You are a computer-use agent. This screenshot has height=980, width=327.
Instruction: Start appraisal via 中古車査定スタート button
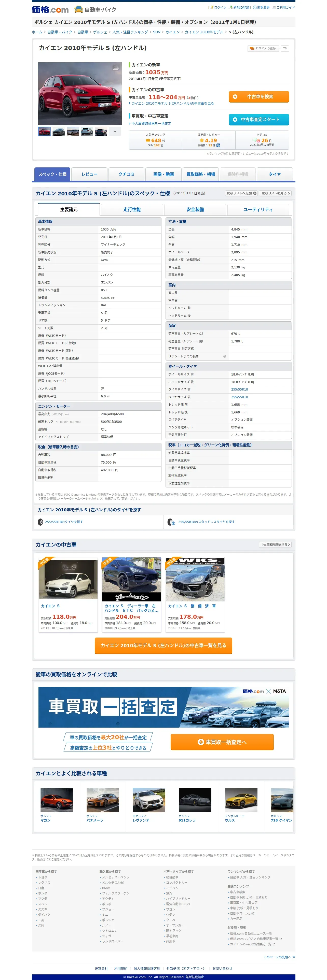click(x=259, y=120)
